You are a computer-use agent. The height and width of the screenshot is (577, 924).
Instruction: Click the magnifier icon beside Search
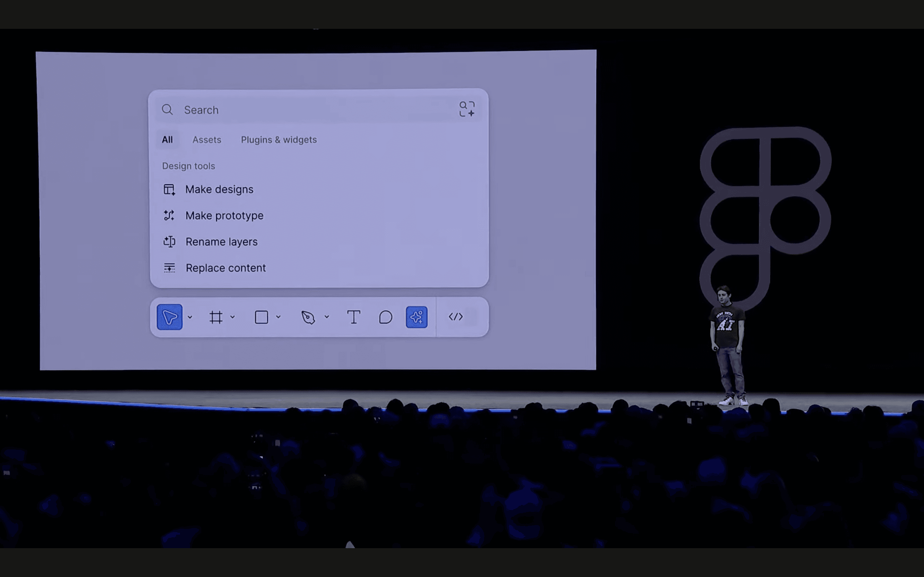(x=167, y=110)
